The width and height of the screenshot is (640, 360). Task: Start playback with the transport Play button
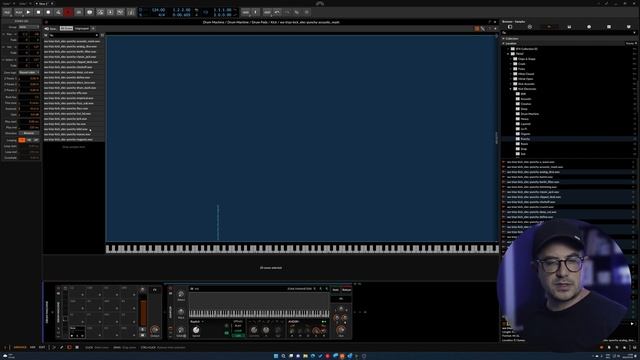tap(28, 12)
